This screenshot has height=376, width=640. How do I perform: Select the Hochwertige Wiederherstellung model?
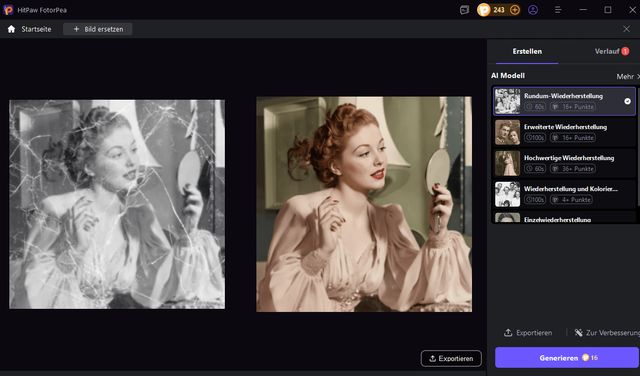point(564,163)
